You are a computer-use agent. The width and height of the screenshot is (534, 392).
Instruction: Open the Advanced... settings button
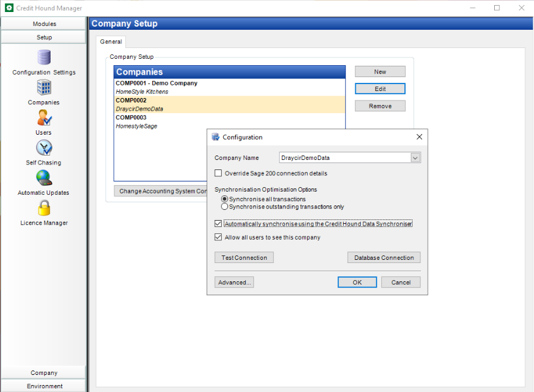pyautogui.click(x=234, y=282)
